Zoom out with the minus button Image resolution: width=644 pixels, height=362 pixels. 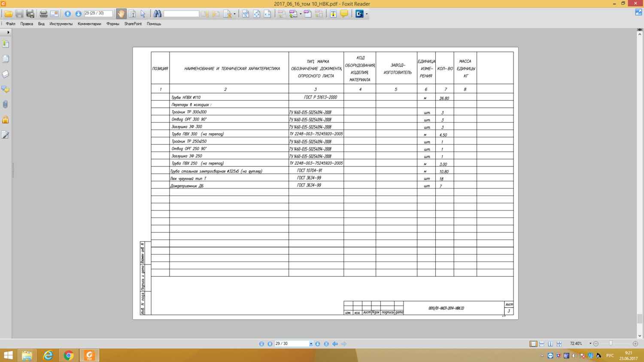pos(596,344)
